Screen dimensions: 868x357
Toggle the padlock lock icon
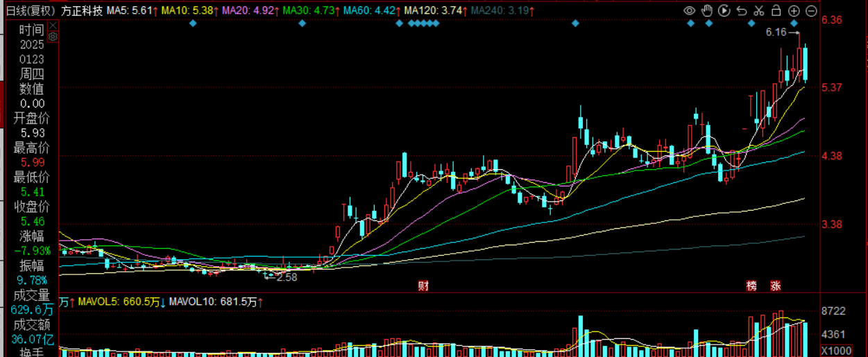point(776,10)
